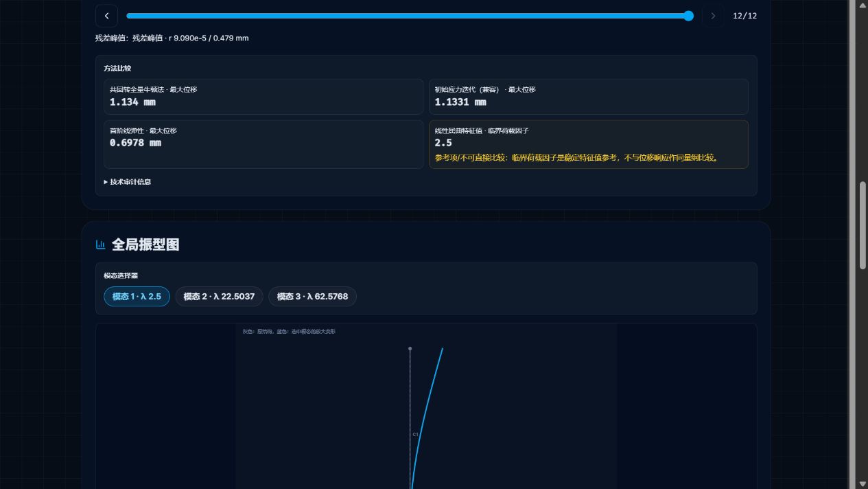Viewport: 868px width, 489px height.
Task: Click the C1 label on the column
Action: (415, 435)
